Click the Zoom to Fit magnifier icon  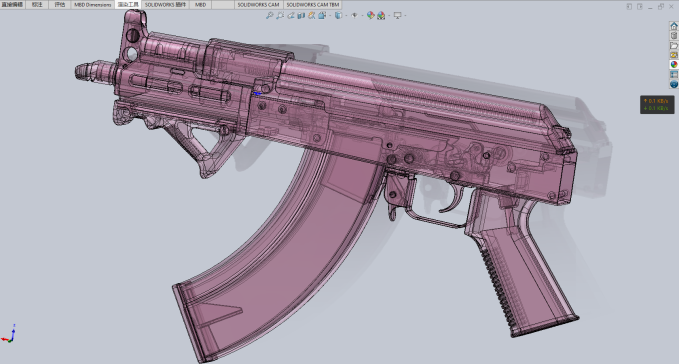click(269, 16)
